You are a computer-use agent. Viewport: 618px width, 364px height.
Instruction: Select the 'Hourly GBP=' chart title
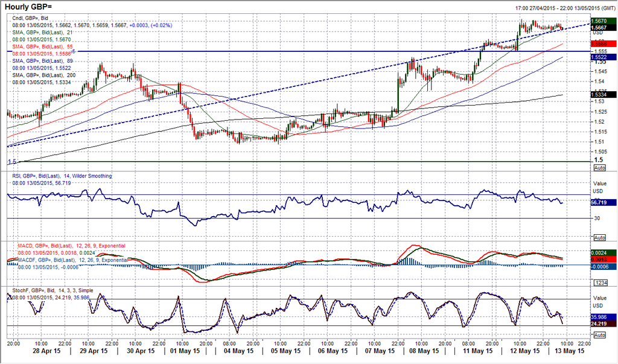click(x=28, y=7)
